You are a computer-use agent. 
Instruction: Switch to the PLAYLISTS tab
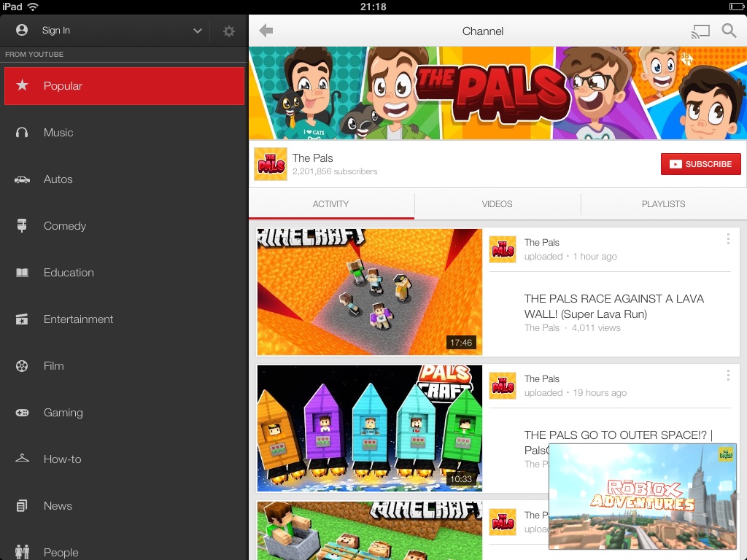pyautogui.click(x=663, y=204)
